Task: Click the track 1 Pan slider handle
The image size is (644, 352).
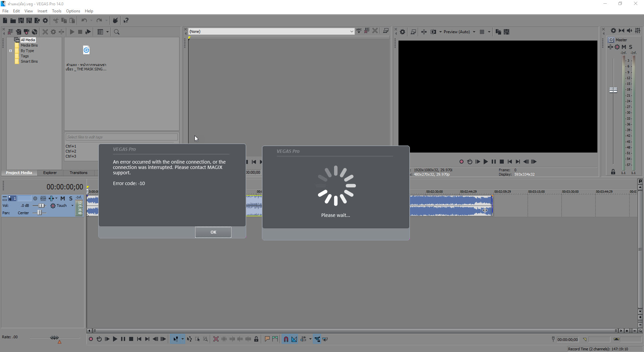Action: point(39,213)
